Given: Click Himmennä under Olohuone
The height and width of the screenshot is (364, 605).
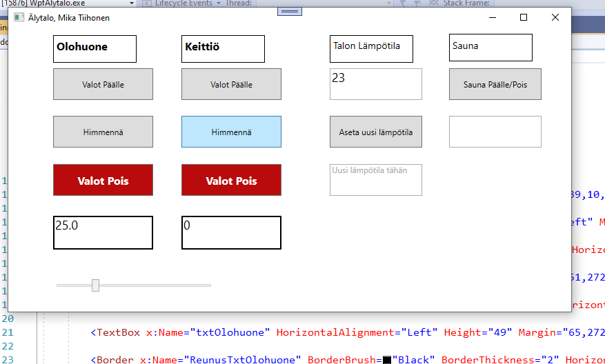Looking at the screenshot, I should (x=103, y=132).
